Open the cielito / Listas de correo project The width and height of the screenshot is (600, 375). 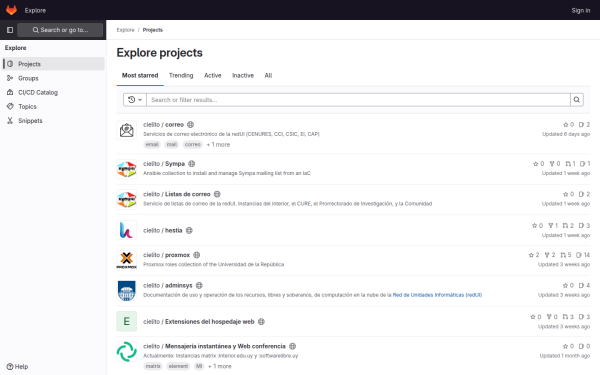click(177, 194)
